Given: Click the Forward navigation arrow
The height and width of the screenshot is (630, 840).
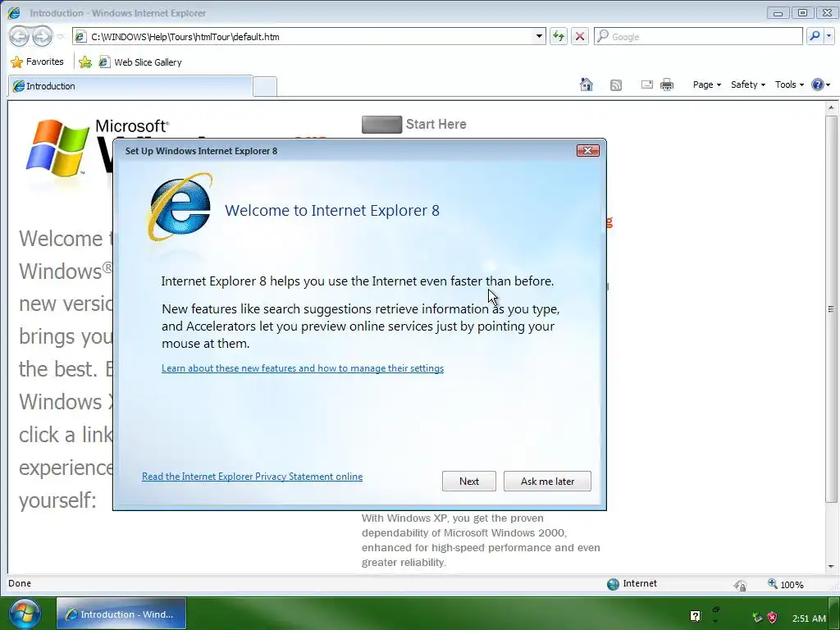Looking at the screenshot, I should point(43,36).
